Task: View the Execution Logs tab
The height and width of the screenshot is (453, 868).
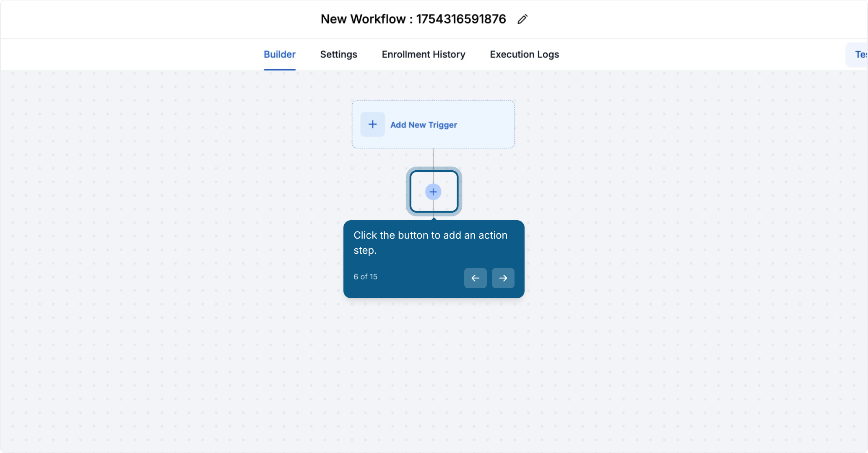Action: click(524, 55)
